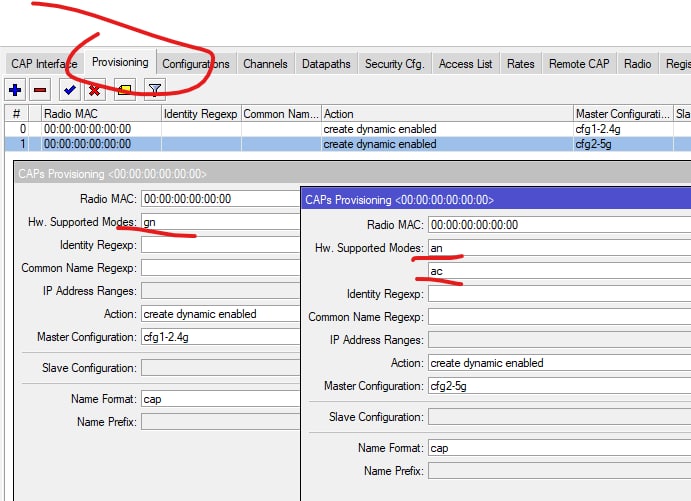Screen dimensions: 691x501
Task: Sort by Action column header
Action: click(447, 114)
